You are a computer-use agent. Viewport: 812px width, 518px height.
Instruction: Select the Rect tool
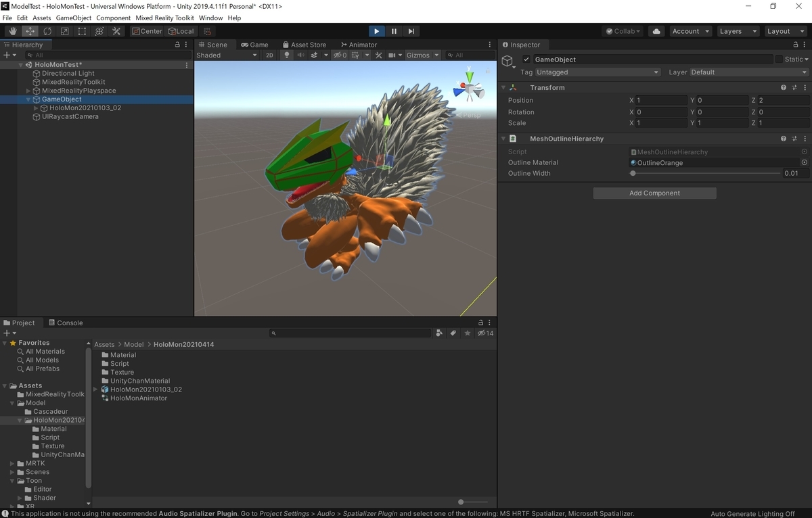82,31
